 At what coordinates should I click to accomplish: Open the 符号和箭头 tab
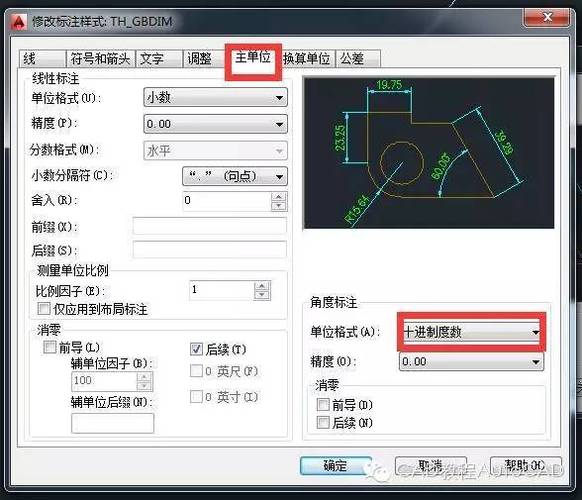click(100, 59)
